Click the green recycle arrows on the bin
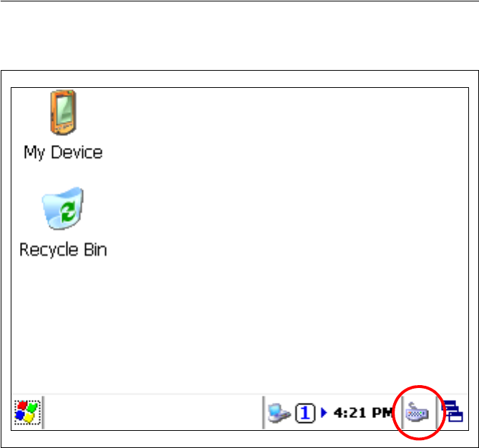This screenshot has width=479, height=448. pos(68,211)
